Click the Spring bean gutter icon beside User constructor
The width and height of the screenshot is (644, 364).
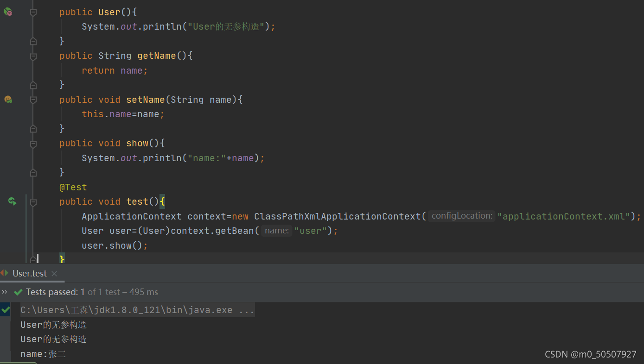pos(8,13)
